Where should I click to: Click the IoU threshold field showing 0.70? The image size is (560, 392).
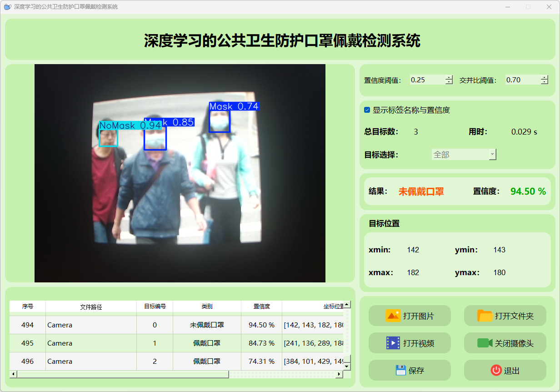(x=522, y=80)
